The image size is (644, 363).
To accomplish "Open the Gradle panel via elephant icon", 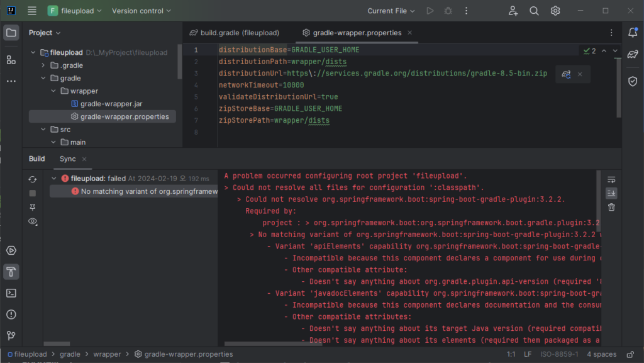I will point(633,54).
